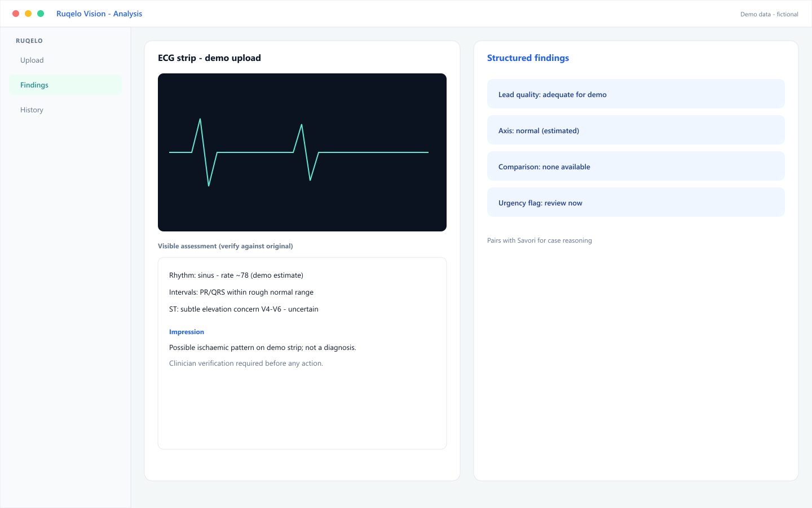The image size is (812, 508).
Task: Click the 'Intervals: PR/QRS within rough normal range' line
Action: [x=241, y=292]
